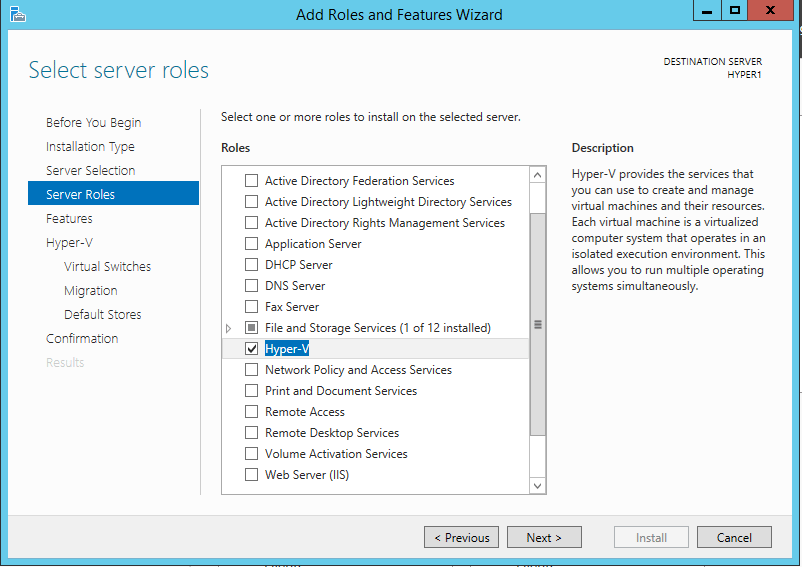Select the Remote Desktop Services checkbox

coord(251,433)
